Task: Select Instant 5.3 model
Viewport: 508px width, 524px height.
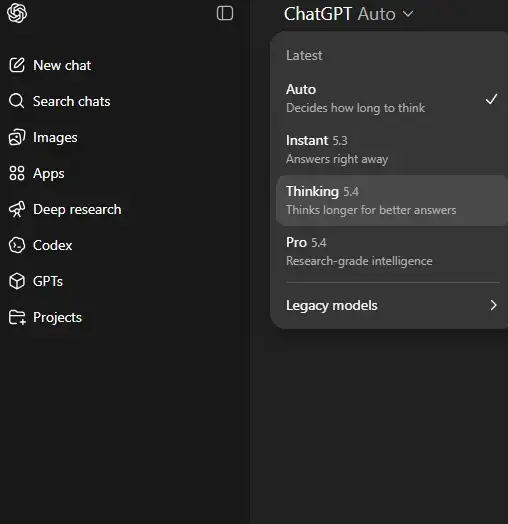Action: (391, 149)
